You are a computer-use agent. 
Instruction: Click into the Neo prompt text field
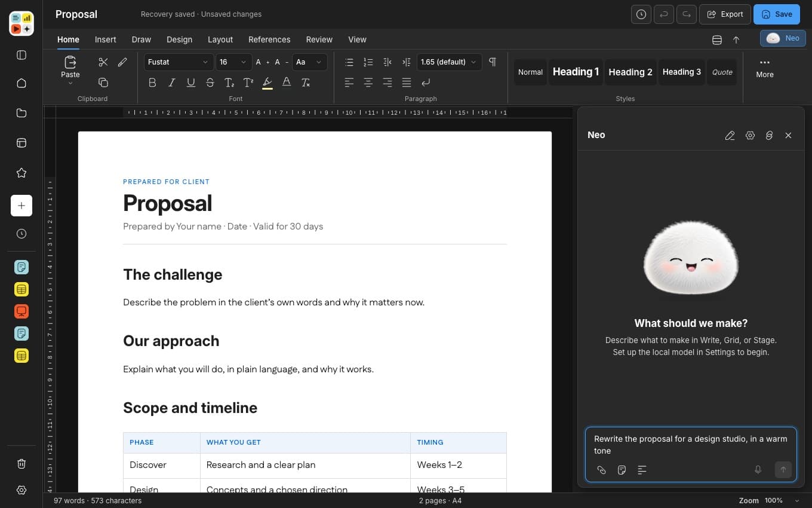691,445
